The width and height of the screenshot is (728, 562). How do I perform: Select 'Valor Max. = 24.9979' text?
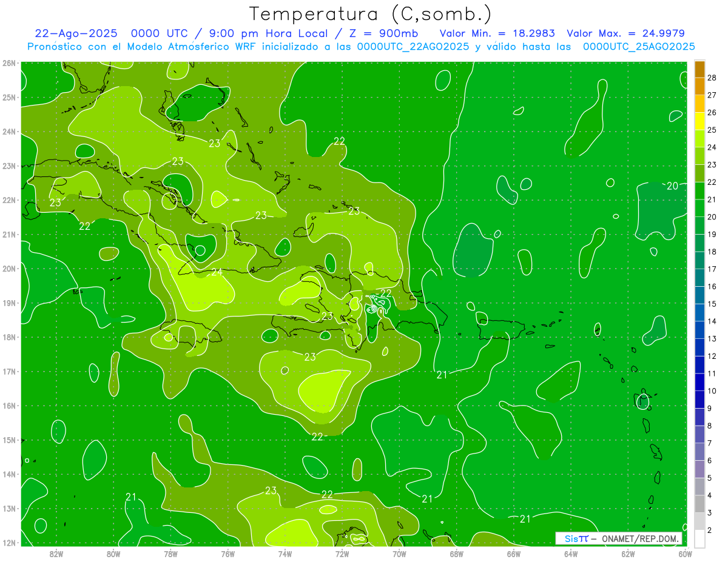(x=625, y=33)
